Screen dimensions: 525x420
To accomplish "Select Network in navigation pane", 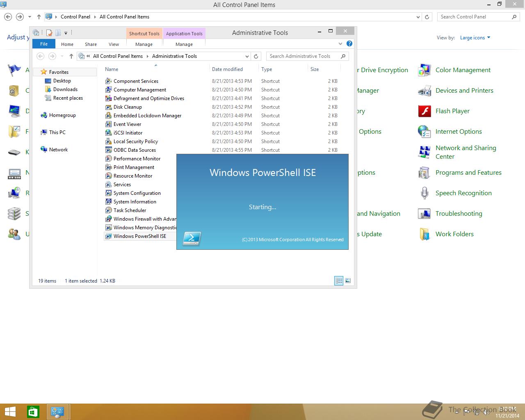I will click(58, 150).
